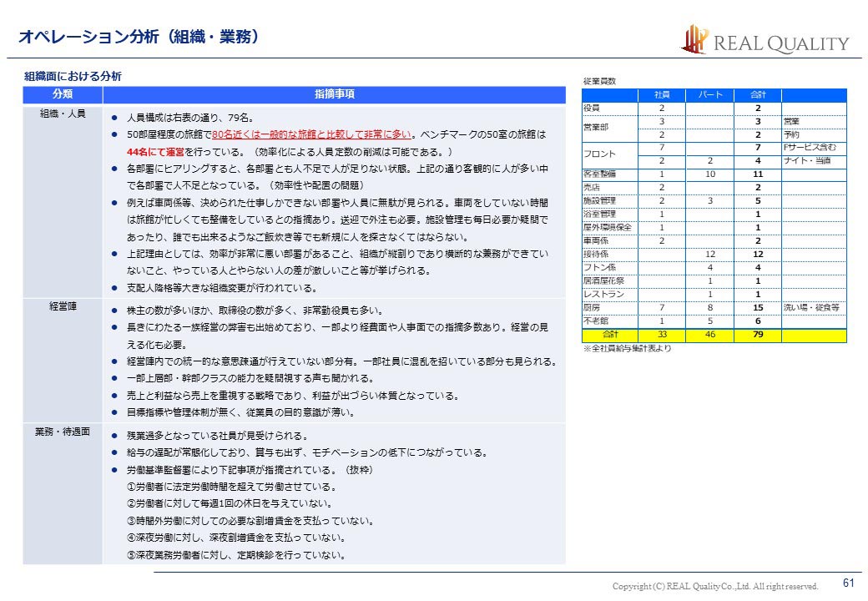Click item ④深夜労働に対し、深夜割増賃金
Viewport: 868px width, 601px height.
pos(236,538)
